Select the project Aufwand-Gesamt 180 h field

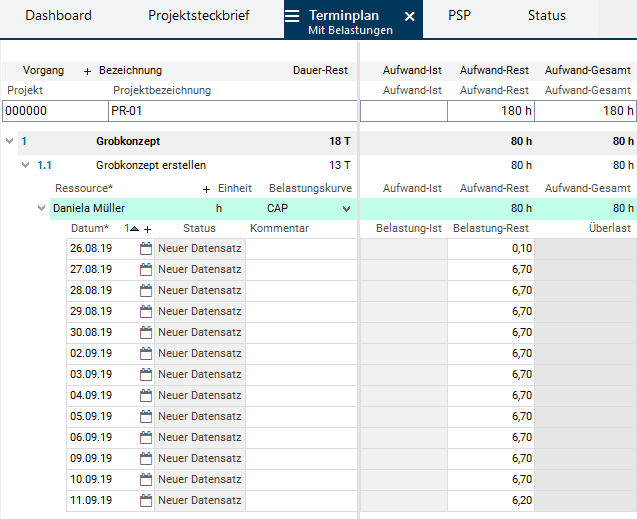pyautogui.click(x=586, y=111)
